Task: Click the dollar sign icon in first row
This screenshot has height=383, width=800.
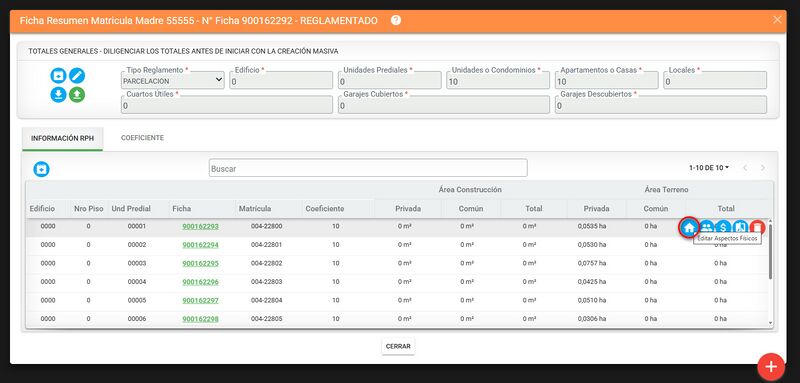Action: point(723,227)
